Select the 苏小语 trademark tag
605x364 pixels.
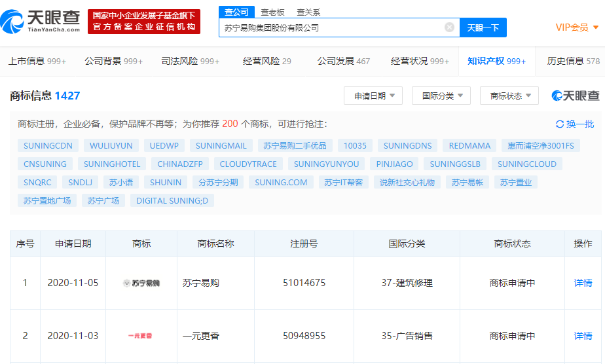click(121, 183)
